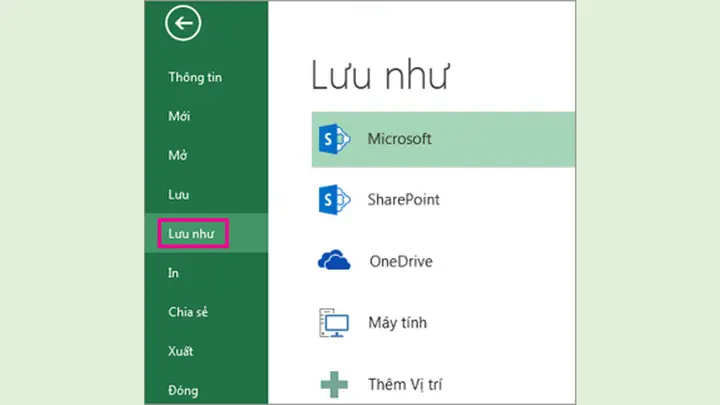Click Đóng in the sidebar
The height and width of the screenshot is (405, 720).
[x=183, y=390]
